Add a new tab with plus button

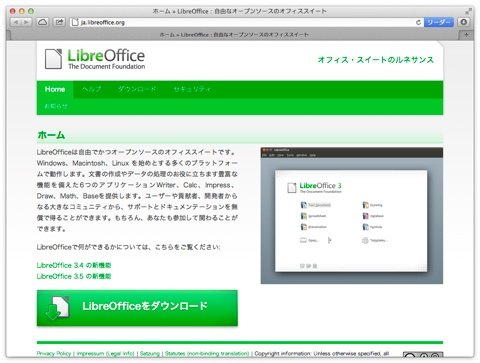466,35
